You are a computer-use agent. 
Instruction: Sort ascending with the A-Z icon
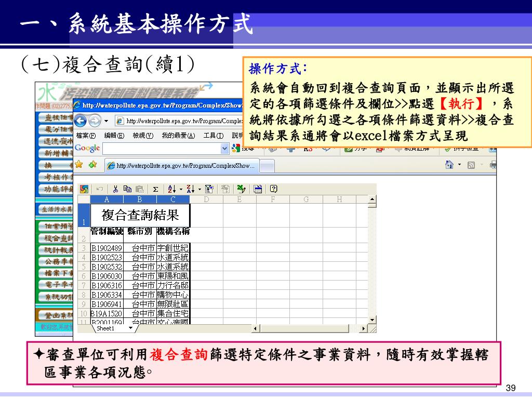(172, 189)
